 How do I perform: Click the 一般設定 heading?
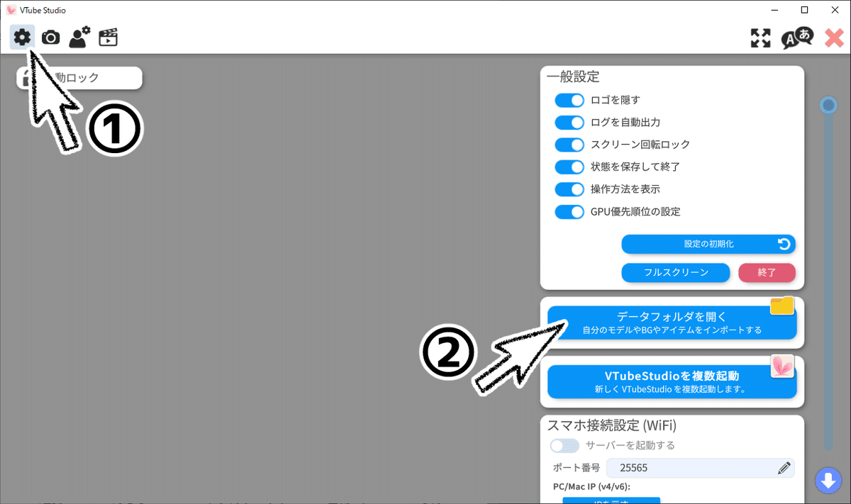tap(573, 77)
